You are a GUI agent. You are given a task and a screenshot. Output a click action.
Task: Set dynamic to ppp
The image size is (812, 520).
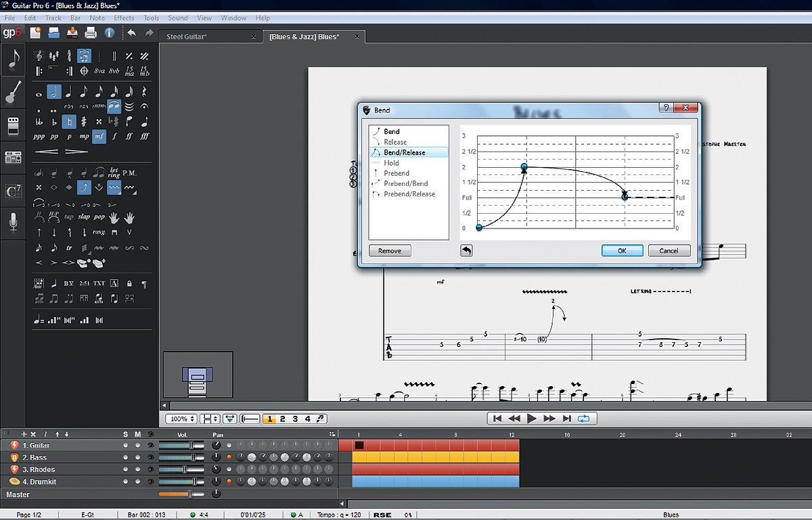[39, 136]
